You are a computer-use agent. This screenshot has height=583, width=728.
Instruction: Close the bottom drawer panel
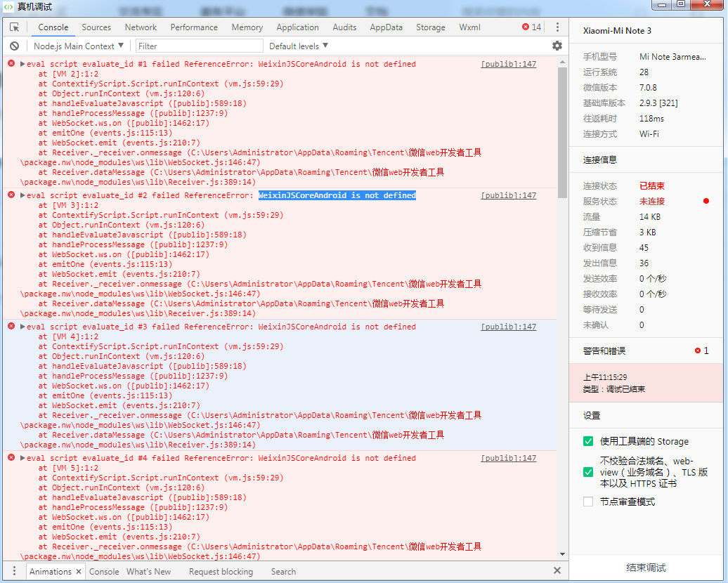(557, 571)
